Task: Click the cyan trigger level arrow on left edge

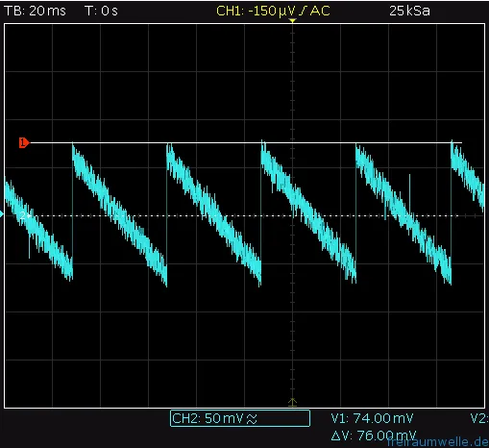Action: [2, 214]
